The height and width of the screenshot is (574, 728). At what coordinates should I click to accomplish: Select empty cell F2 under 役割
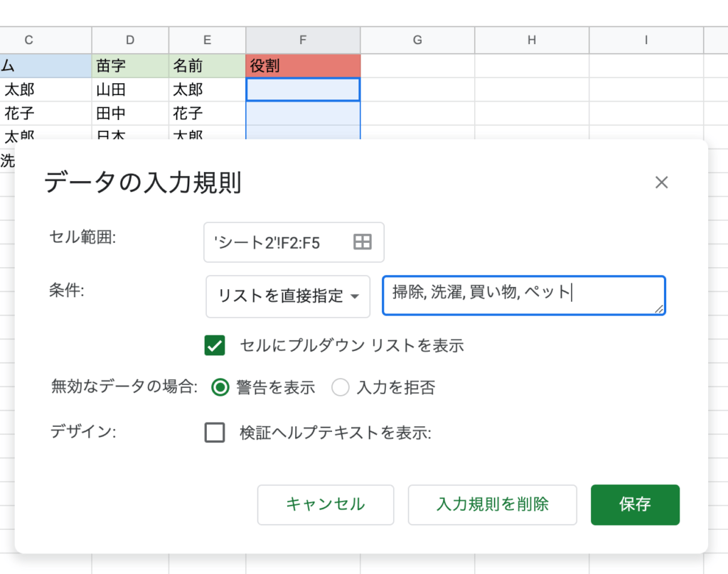[303, 90]
